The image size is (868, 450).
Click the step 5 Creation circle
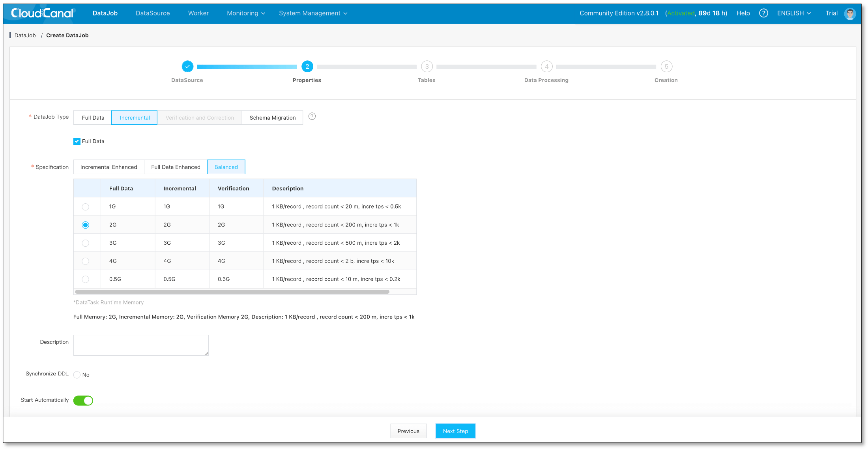[666, 66]
